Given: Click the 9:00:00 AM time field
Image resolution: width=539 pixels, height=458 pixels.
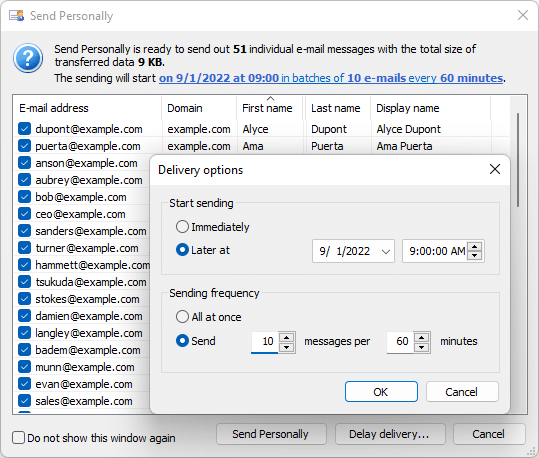Looking at the screenshot, I should pyautogui.click(x=437, y=251).
